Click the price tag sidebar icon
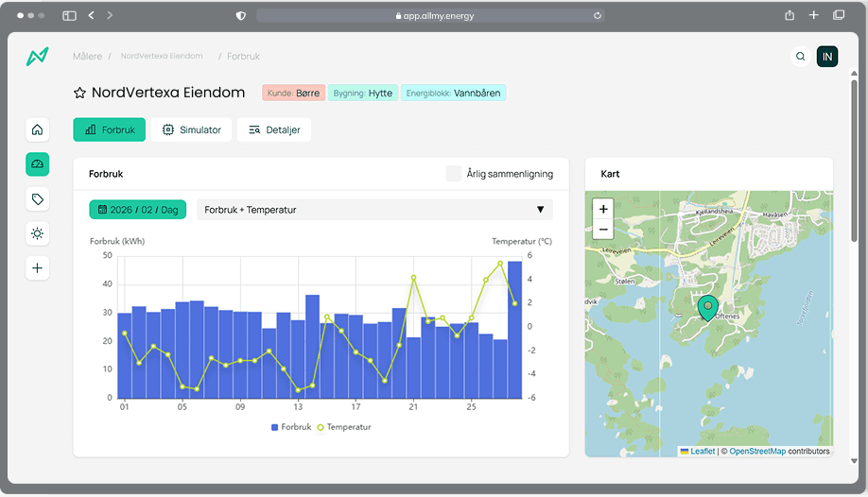 [x=38, y=199]
